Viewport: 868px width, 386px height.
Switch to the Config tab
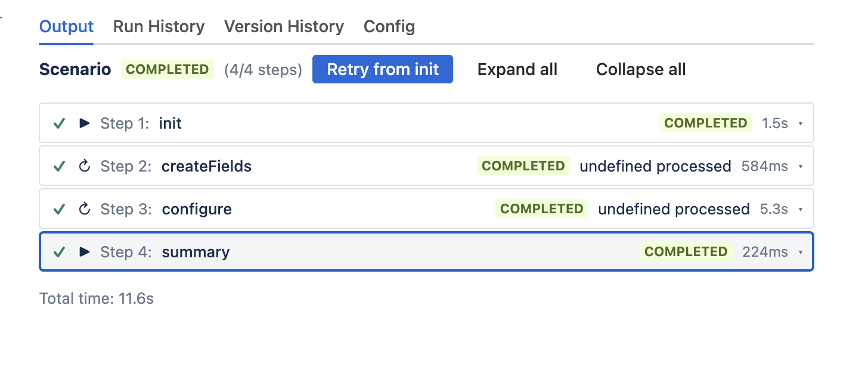(x=389, y=26)
